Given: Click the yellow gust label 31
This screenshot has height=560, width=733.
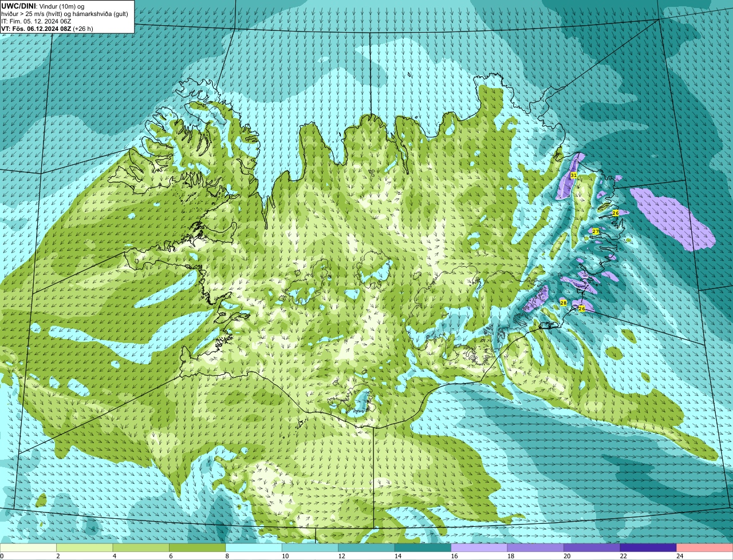Looking at the screenshot, I should [573, 175].
